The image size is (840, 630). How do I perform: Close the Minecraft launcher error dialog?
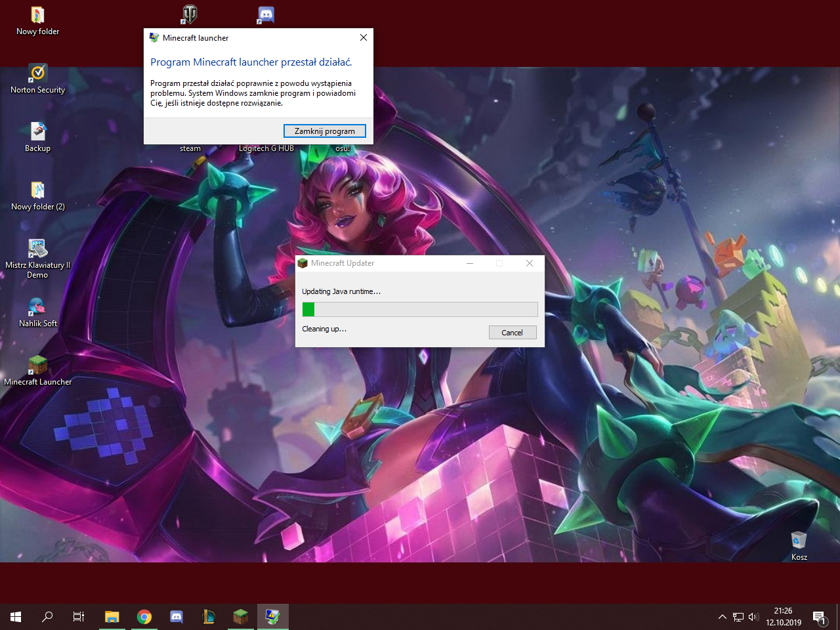(364, 37)
